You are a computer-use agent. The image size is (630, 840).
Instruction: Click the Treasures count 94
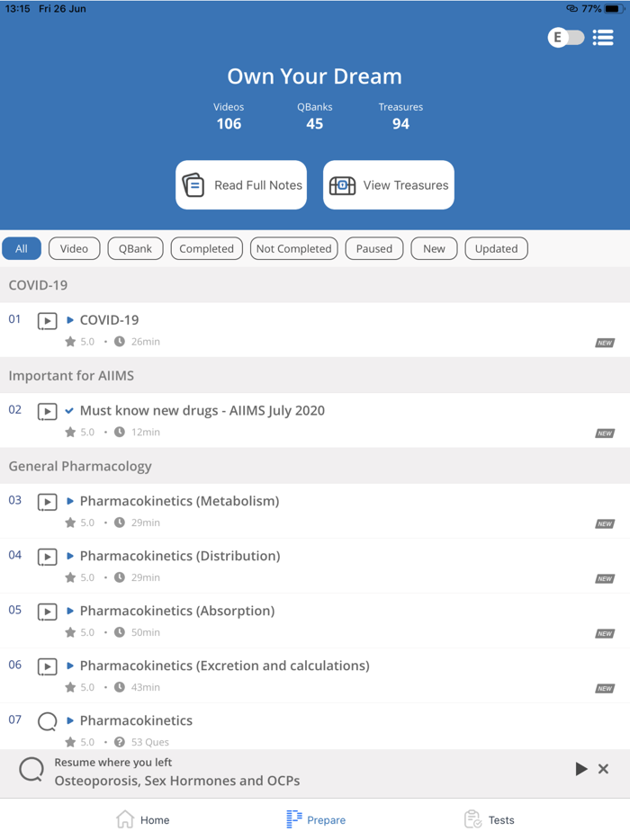(400, 124)
